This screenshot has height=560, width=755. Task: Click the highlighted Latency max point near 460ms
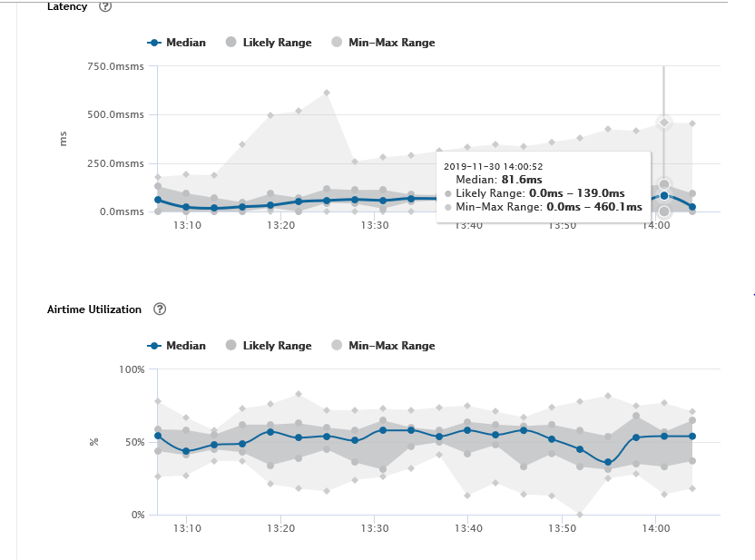(664, 122)
